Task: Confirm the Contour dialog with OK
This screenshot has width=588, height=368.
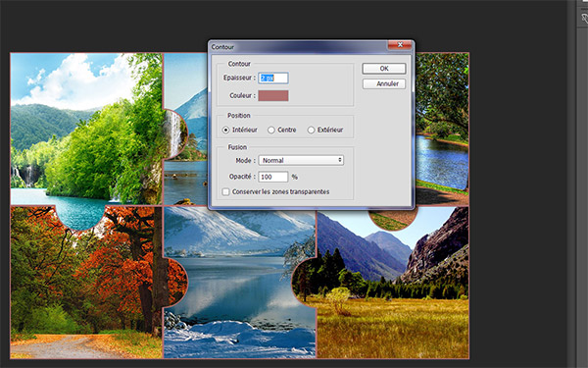Action: 384,69
